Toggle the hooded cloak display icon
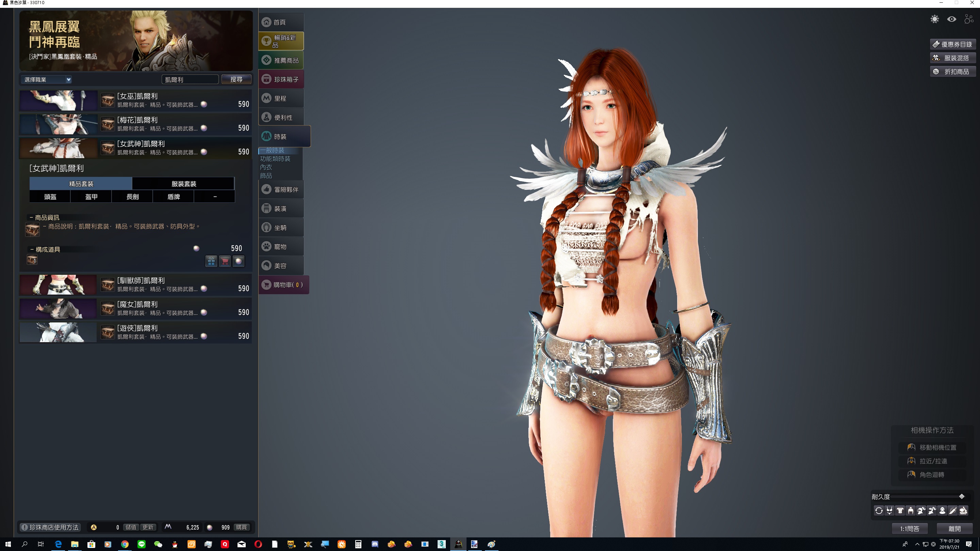Image resolution: width=980 pixels, height=551 pixels. [942, 511]
